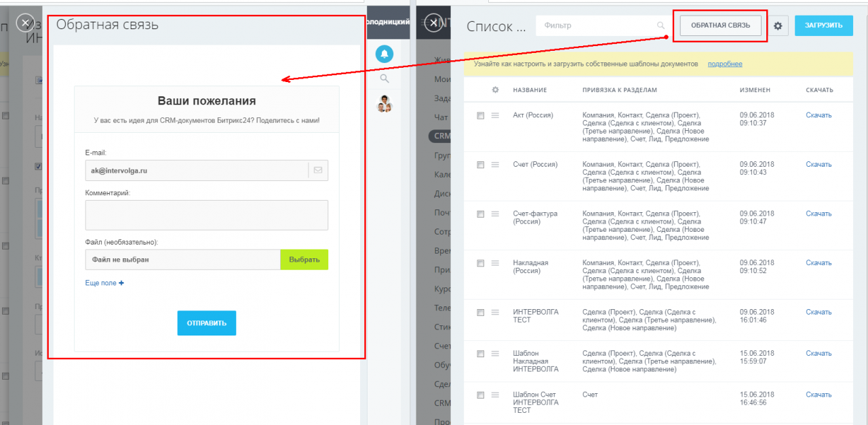Click the Акт (Россия) template name
The width and height of the screenshot is (868, 425).
(x=533, y=115)
